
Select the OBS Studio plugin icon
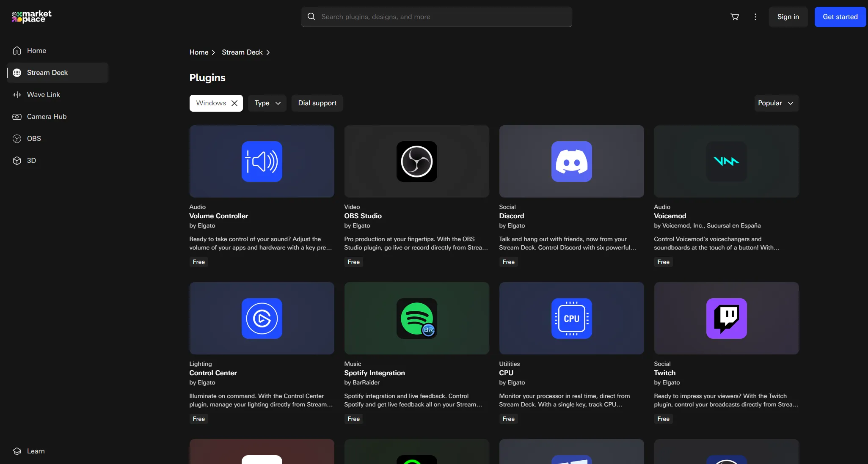(x=416, y=162)
